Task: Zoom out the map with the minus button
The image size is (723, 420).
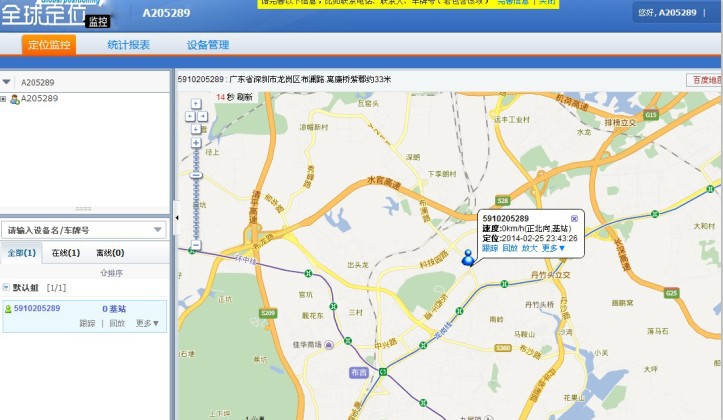Action: pyautogui.click(x=196, y=245)
